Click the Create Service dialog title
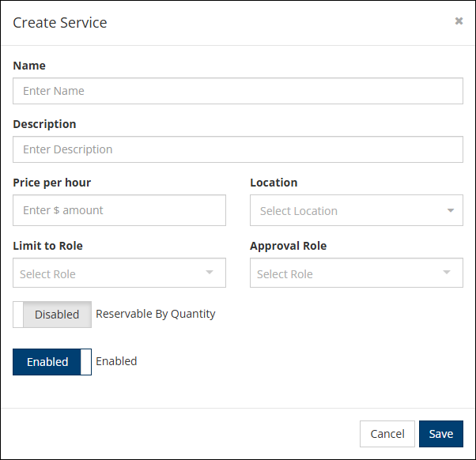Screen dimensions: 476x460 coord(60,22)
